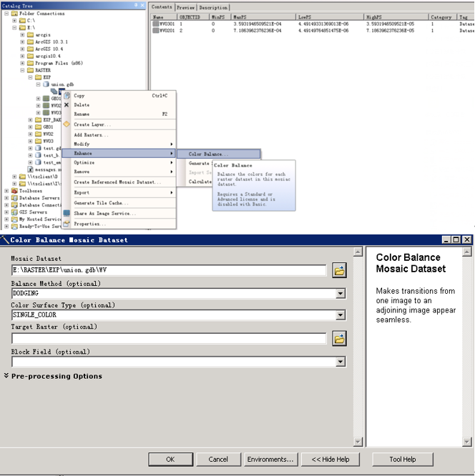Screen dimensions: 475x476
Task: Select messages.xml file in tree
Action: (x=45, y=169)
